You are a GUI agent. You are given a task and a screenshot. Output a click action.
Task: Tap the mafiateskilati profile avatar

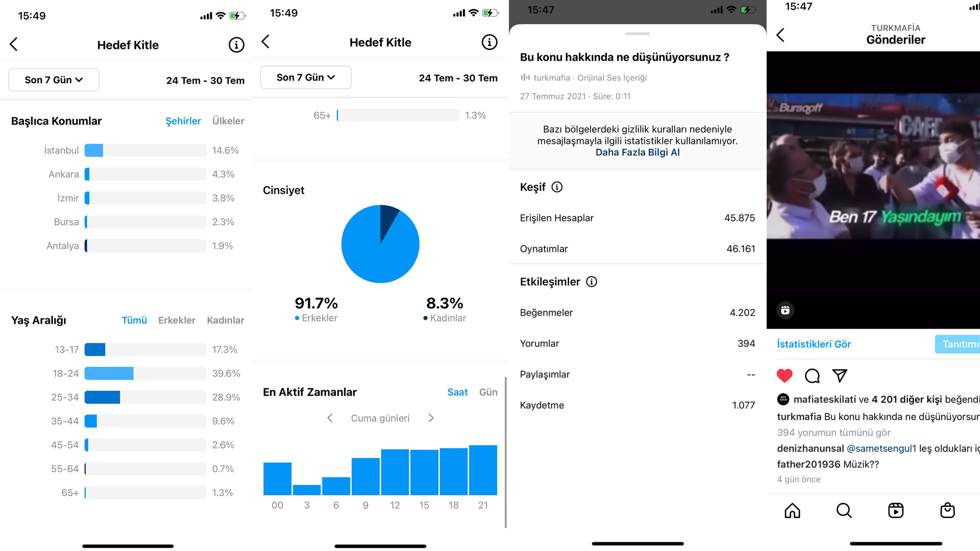[783, 399]
